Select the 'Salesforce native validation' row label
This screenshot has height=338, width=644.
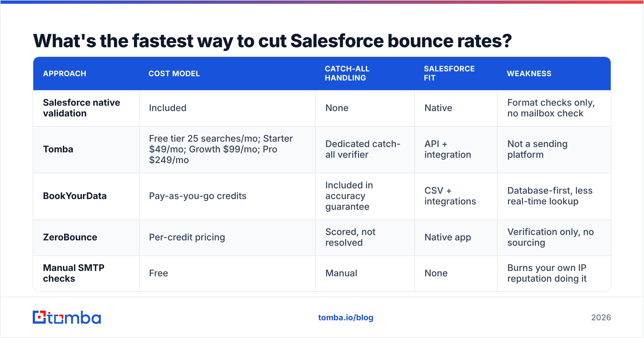[82, 108]
